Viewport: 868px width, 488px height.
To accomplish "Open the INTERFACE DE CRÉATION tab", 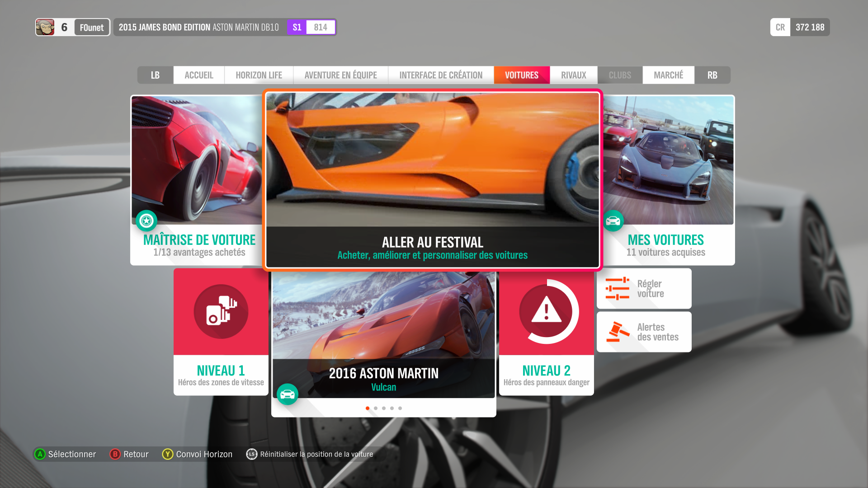I will pyautogui.click(x=441, y=75).
